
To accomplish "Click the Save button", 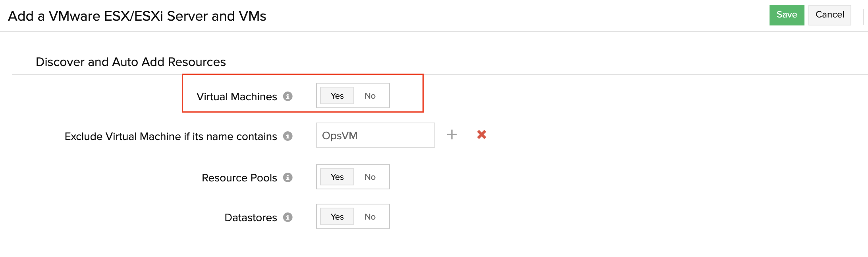I will (787, 15).
